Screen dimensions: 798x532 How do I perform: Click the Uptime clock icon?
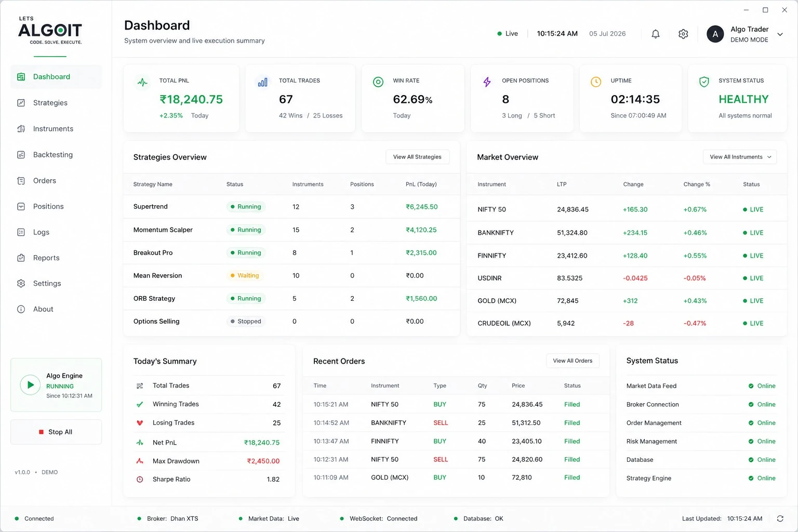point(596,82)
